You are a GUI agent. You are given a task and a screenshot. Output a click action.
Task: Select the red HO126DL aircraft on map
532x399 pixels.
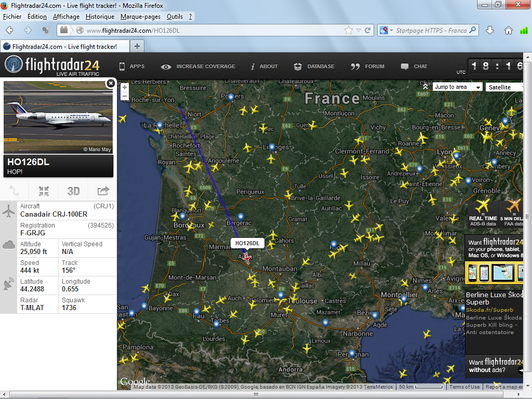(247, 258)
